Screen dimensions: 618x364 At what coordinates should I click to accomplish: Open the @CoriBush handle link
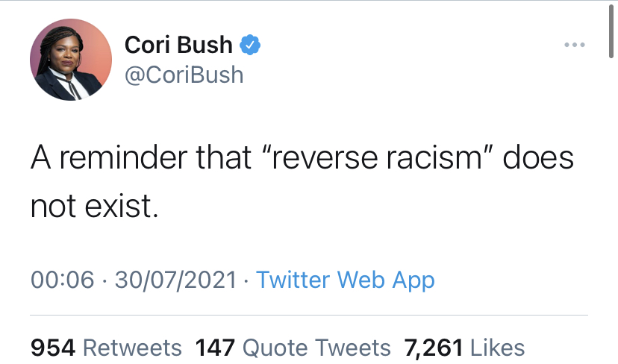coord(184,75)
